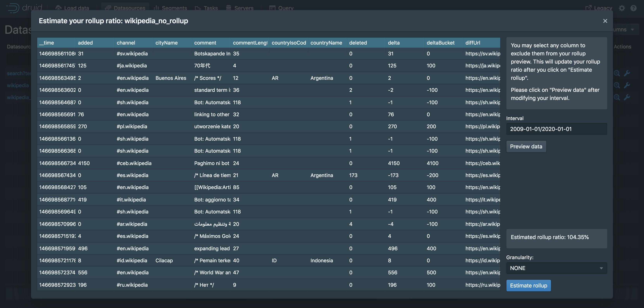
Task: Expand the Columns dropdown behind the dialog
Action: [625, 29]
